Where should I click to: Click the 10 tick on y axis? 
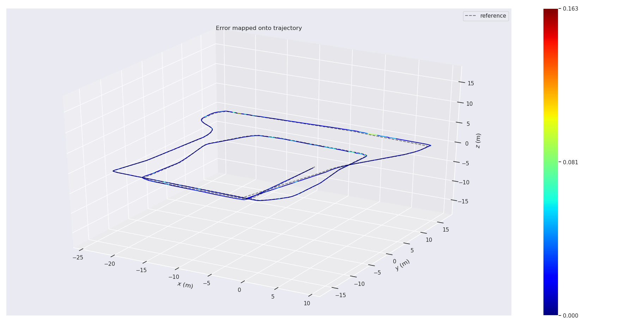pos(429,240)
